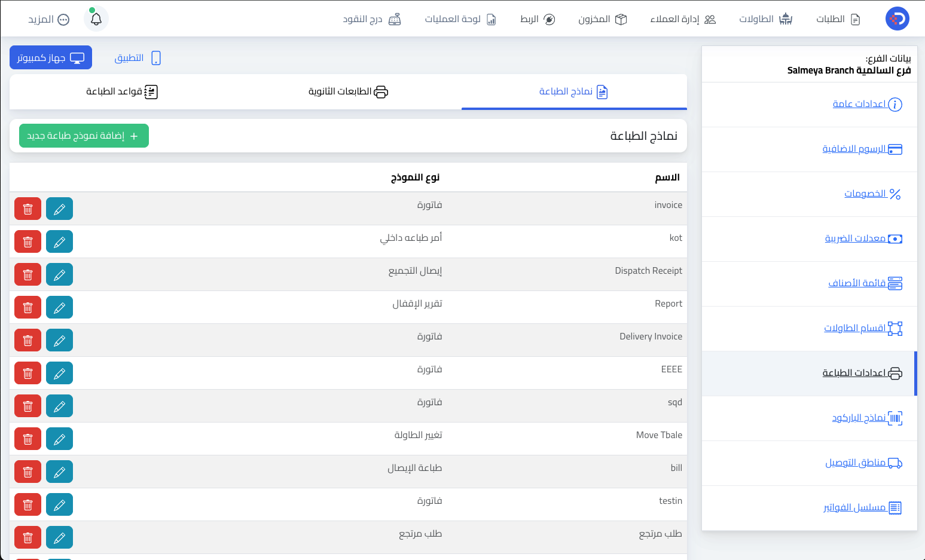Edit the bill template
Screen dimensions: 925x560
[59, 472]
